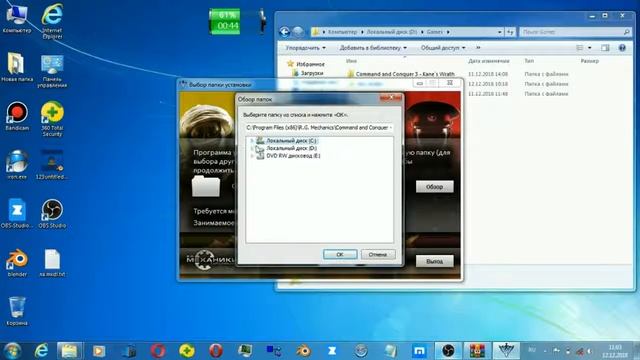This screenshot has height=360, width=640.
Task: Launch Bandicam from the desktop
Action: [x=17, y=116]
